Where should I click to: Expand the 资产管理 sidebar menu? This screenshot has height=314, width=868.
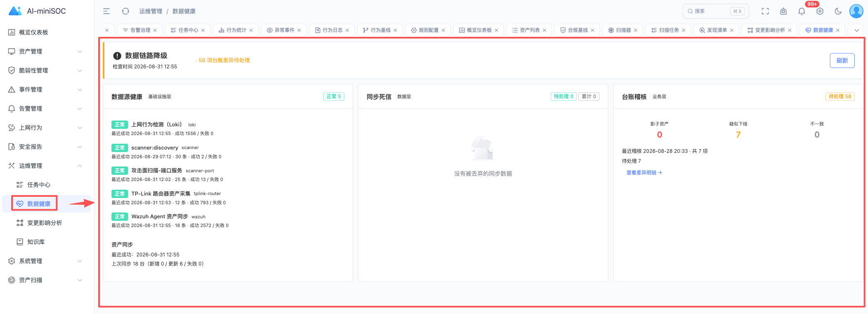click(46, 51)
